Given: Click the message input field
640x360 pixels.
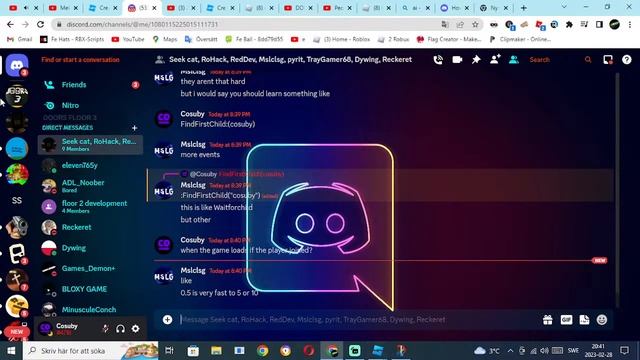Looking at the screenshot, I should point(359,320).
